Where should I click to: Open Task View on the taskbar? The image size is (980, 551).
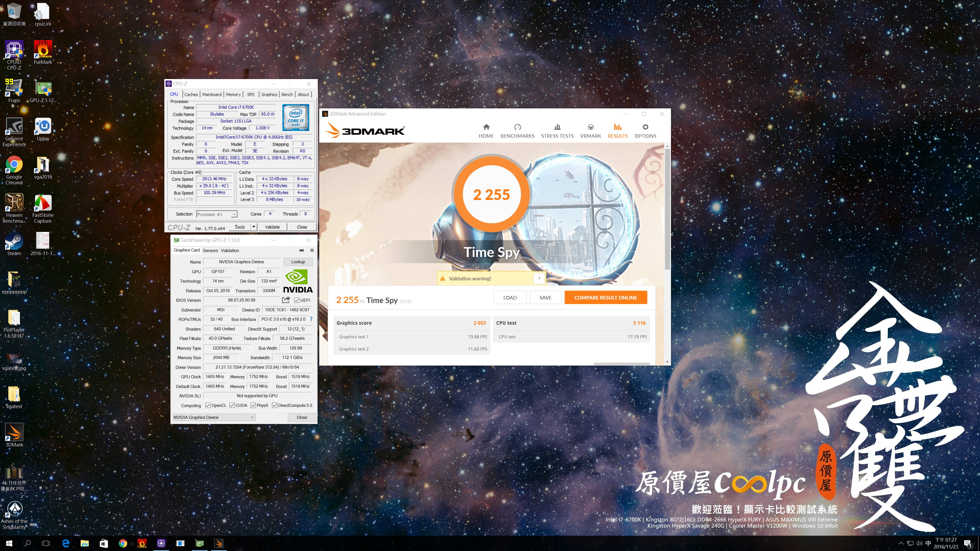pos(46,543)
